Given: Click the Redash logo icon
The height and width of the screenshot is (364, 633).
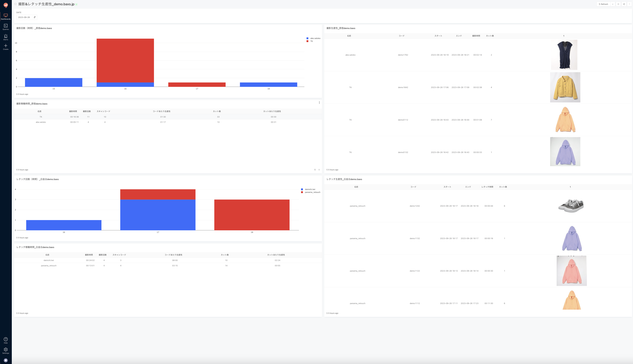Looking at the screenshot, I should coord(5,5).
